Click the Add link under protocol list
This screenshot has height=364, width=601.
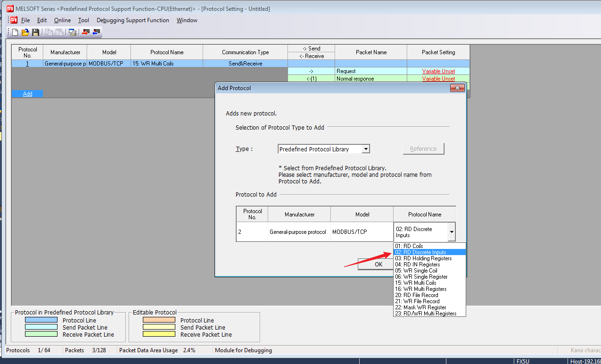point(27,94)
